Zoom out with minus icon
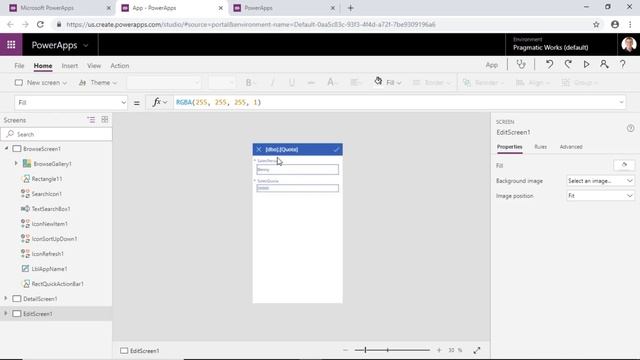The image size is (640, 360). point(345,350)
